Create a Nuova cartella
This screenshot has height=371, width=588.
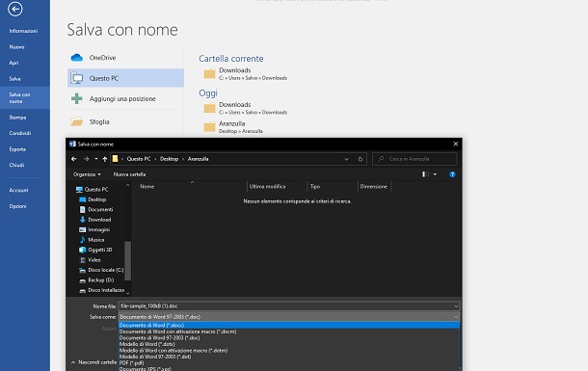129,174
